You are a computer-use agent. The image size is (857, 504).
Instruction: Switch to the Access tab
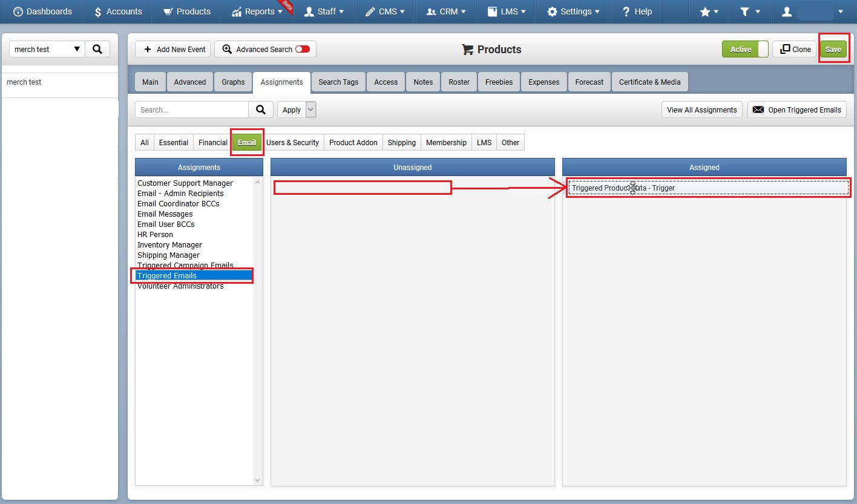click(386, 82)
